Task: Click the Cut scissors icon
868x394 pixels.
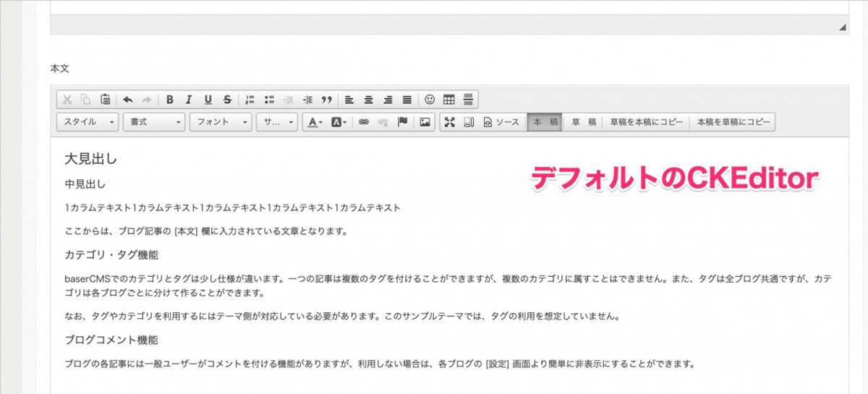Action: coord(67,100)
